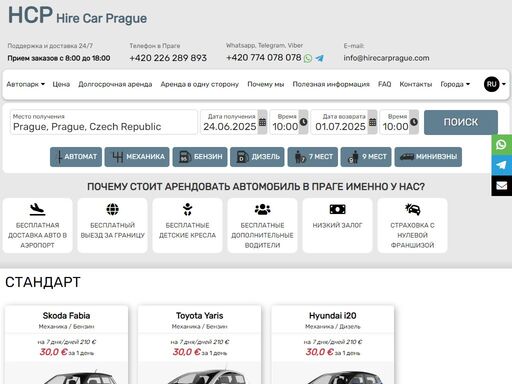This screenshot has width=512, height=384.
Task: Toggle the 7 мест seat filter
Action: pyautogui.click(x=313, y=157)
